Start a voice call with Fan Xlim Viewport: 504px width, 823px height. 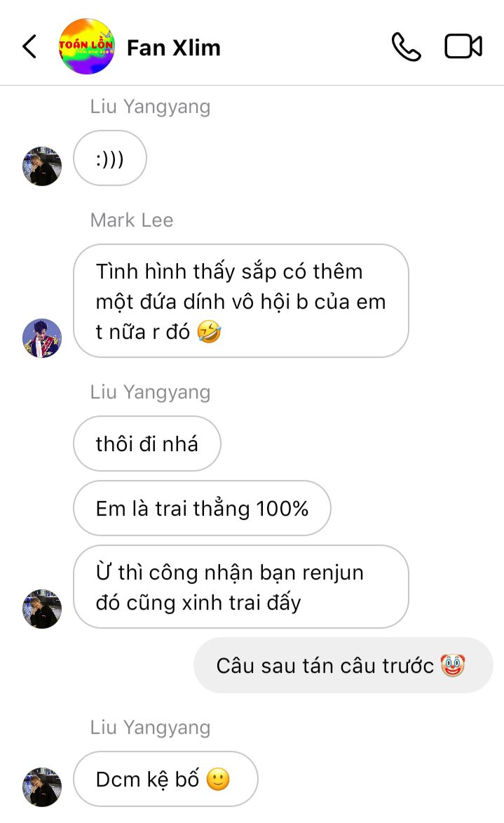point(406,47)
